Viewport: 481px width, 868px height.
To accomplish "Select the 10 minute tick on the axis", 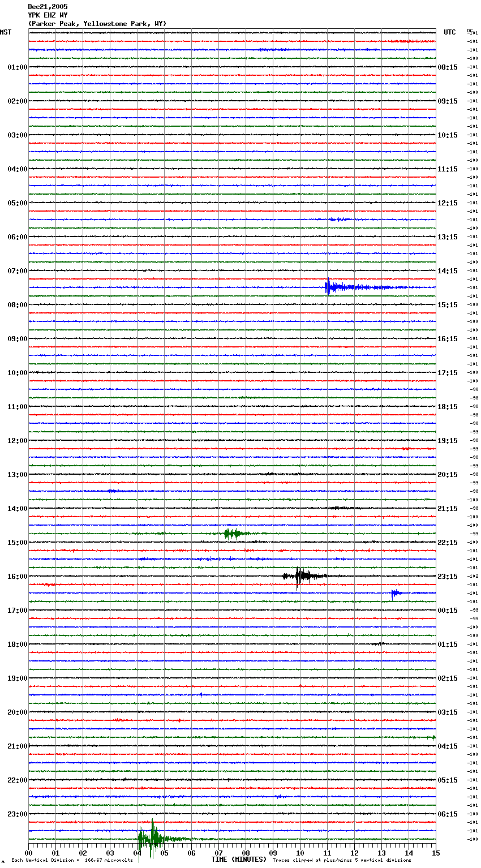I will pos(300,853).
